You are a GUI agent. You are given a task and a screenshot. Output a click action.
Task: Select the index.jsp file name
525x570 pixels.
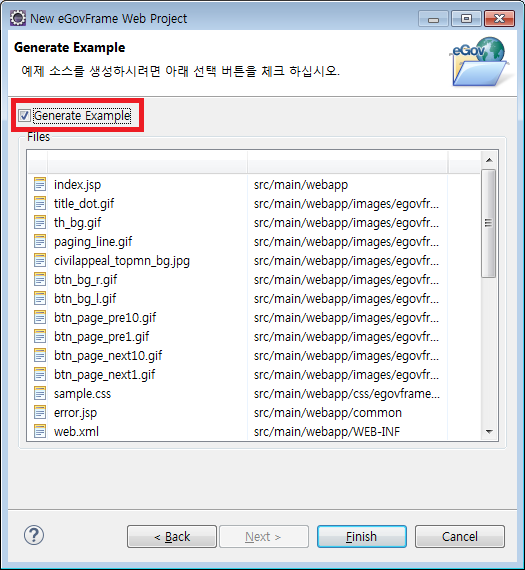coord(77,185)
